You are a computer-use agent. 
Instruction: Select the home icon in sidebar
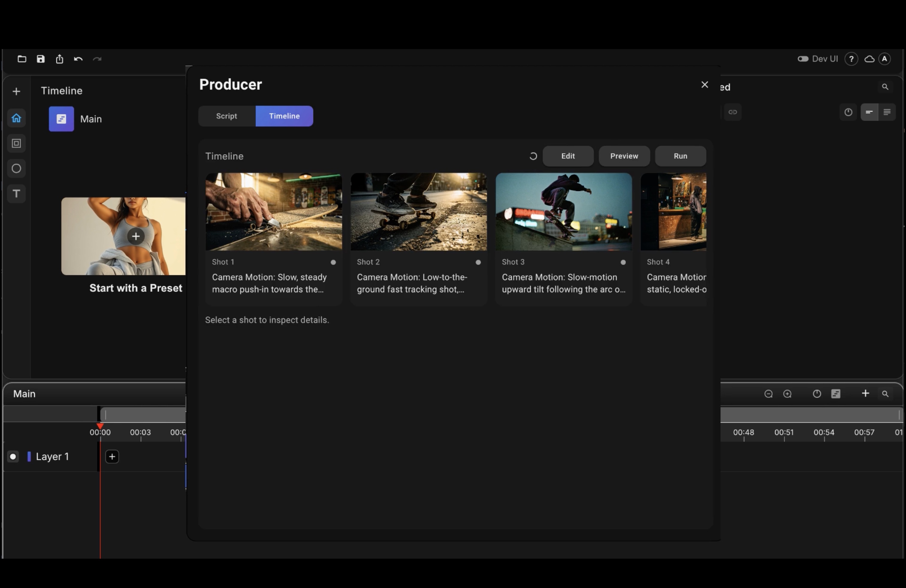(16, 118)
